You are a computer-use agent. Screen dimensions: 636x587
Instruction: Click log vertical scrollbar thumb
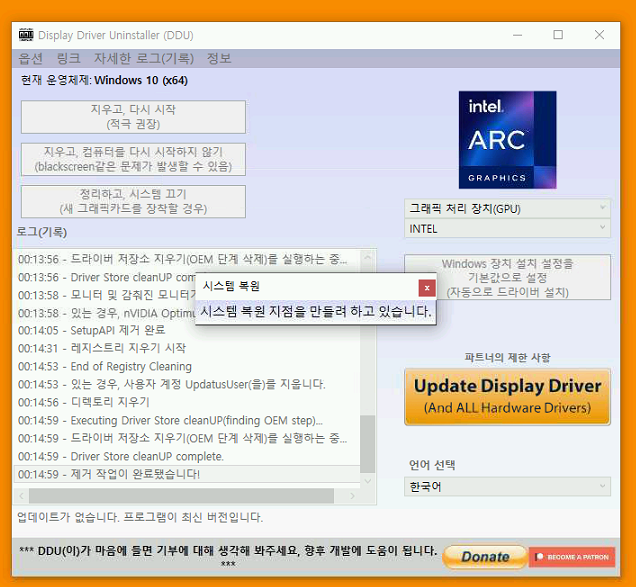click(x=367, y=444)
